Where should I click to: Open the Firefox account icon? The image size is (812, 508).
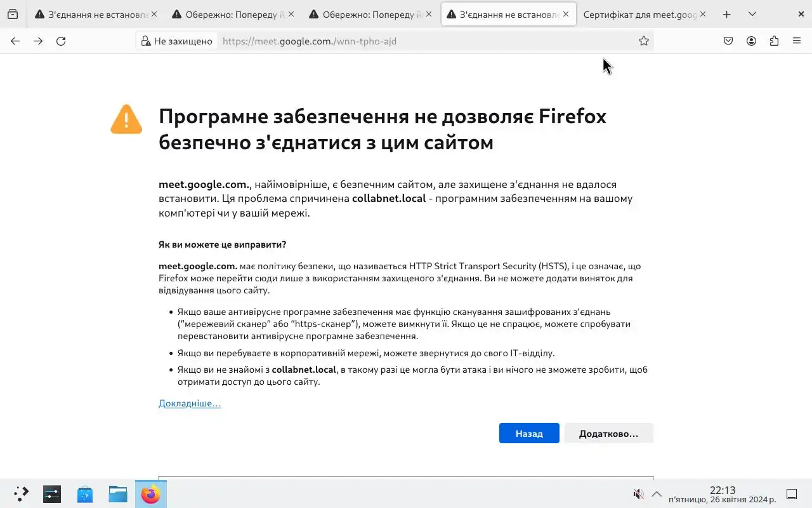[751, 41]
